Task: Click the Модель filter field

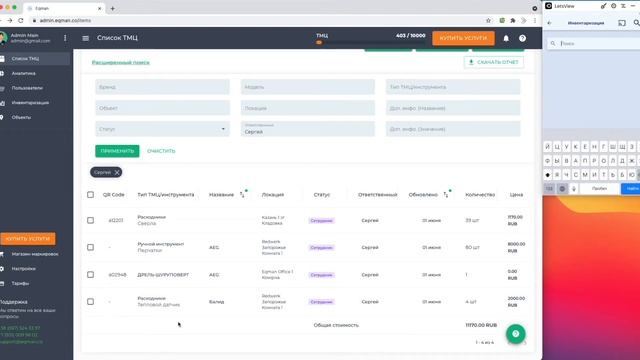Action: (308, 87)
